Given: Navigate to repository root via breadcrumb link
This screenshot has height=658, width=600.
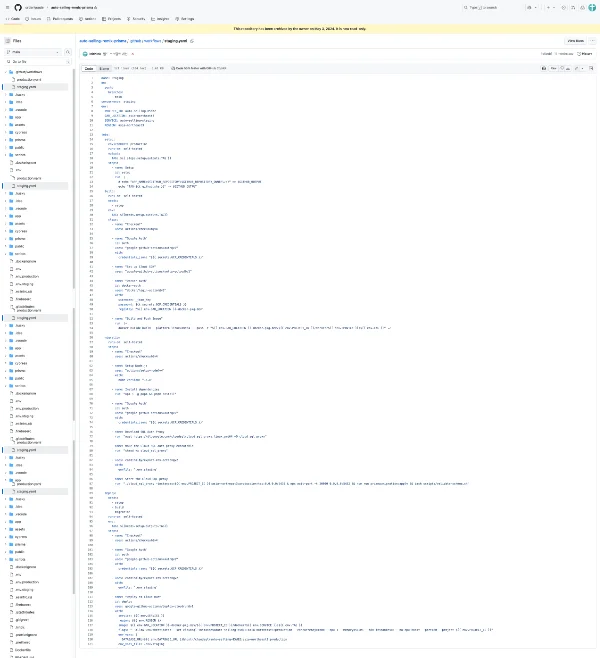Looking at the screenshot, I should pos(103,41).
